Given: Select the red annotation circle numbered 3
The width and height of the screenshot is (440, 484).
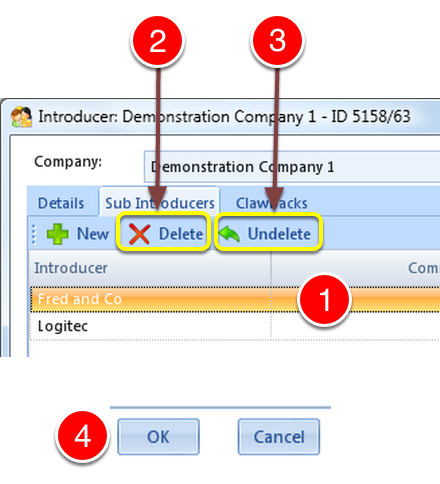Looking at the screenshot, I should coord(277,41).
